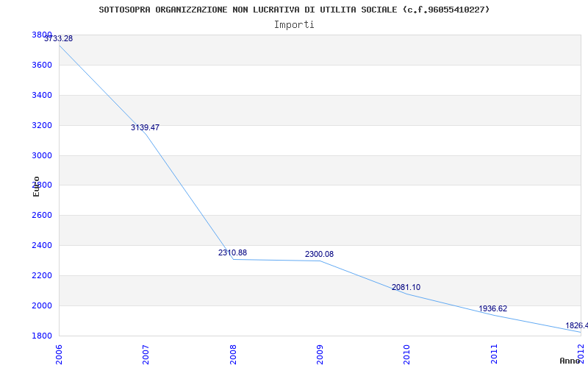The height and width of the screenshot is (368, 588).
Task: Select the 2310.88 data label
Action: click(232, 252)
